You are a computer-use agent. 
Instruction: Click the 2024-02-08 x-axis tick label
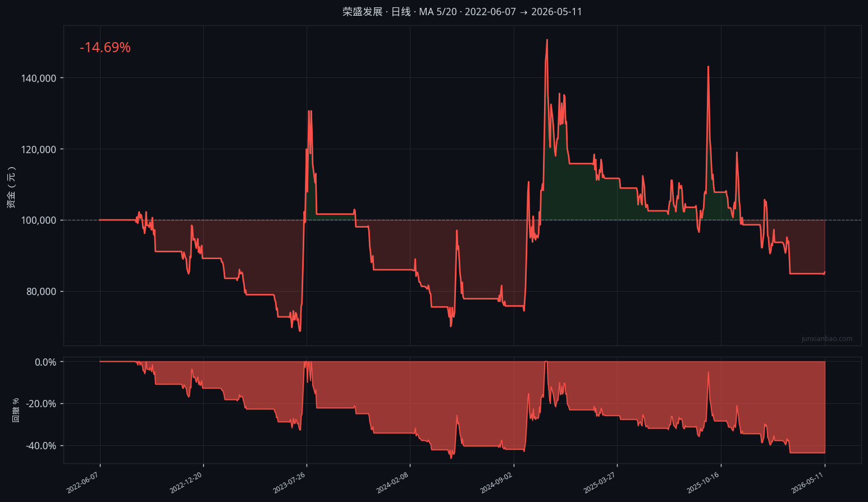(392, 482)
